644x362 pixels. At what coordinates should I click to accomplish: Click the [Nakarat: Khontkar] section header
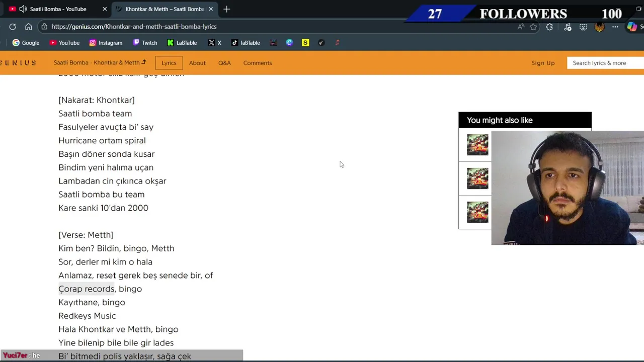(97, 100)
